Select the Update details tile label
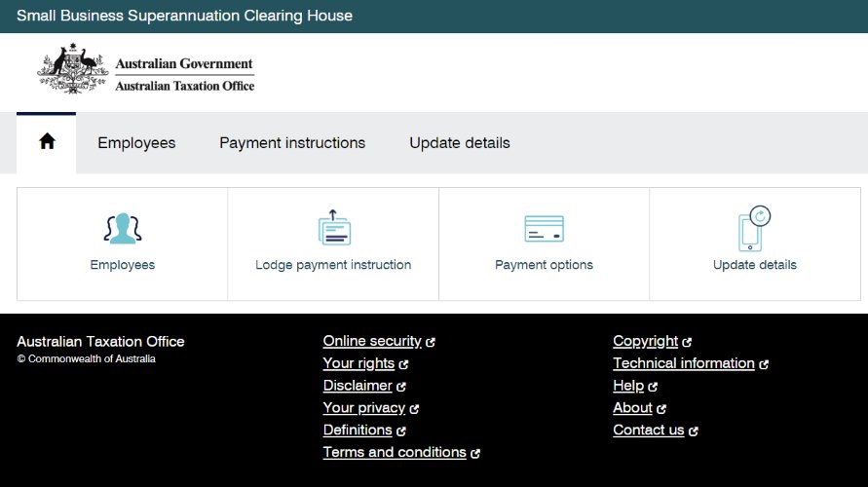This screenshot has height=487, width=868. click(755, 265)
